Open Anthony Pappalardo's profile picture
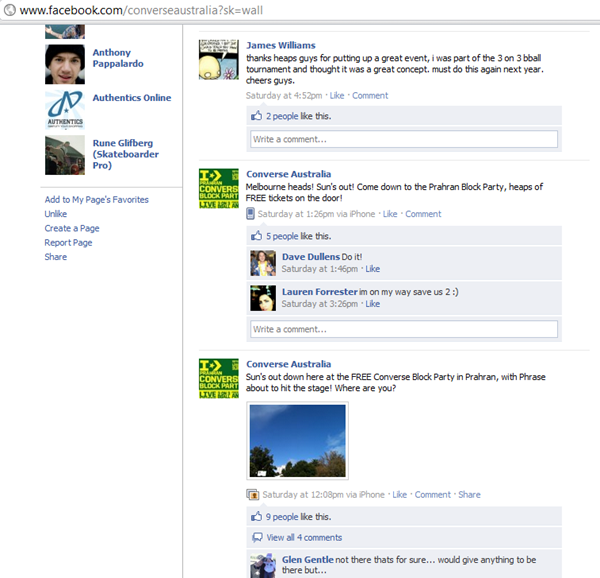600x578 pixels. coord(65,64)
